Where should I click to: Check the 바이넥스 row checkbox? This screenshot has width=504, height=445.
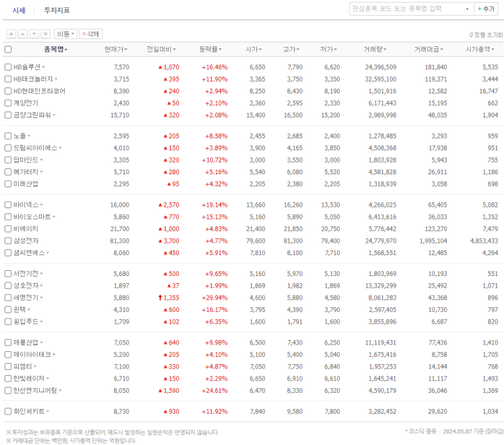coord(8,205)
